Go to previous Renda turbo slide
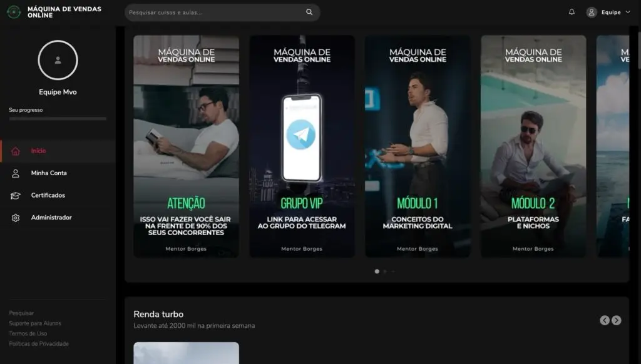641x364 pixels. [x=605, y=320]
